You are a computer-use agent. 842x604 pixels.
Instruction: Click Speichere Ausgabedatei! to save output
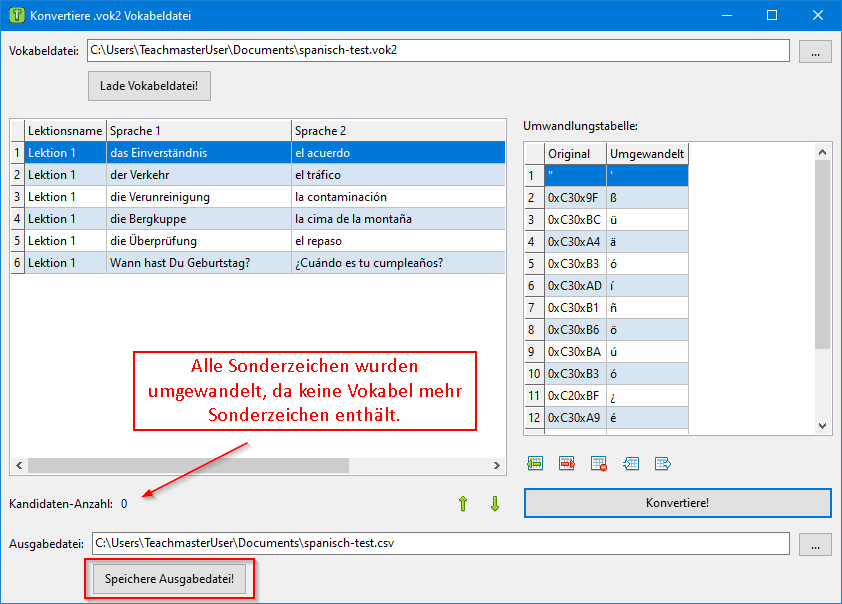pos(169,580)
